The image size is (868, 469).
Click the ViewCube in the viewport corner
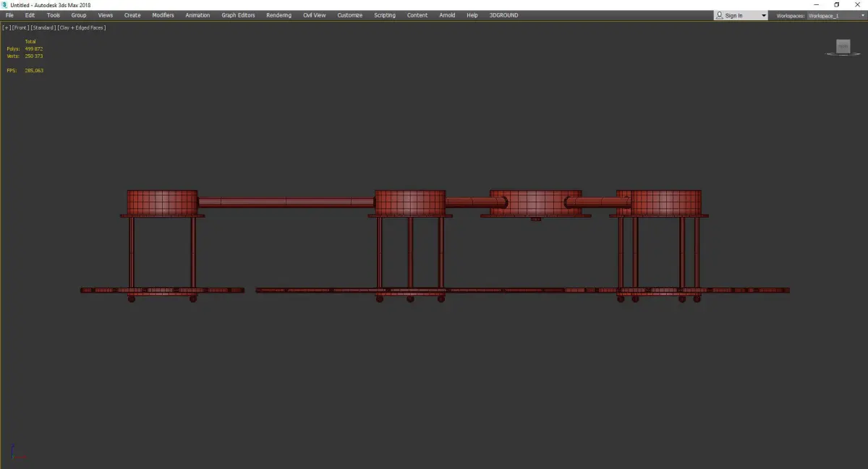(x=843, y=47)
